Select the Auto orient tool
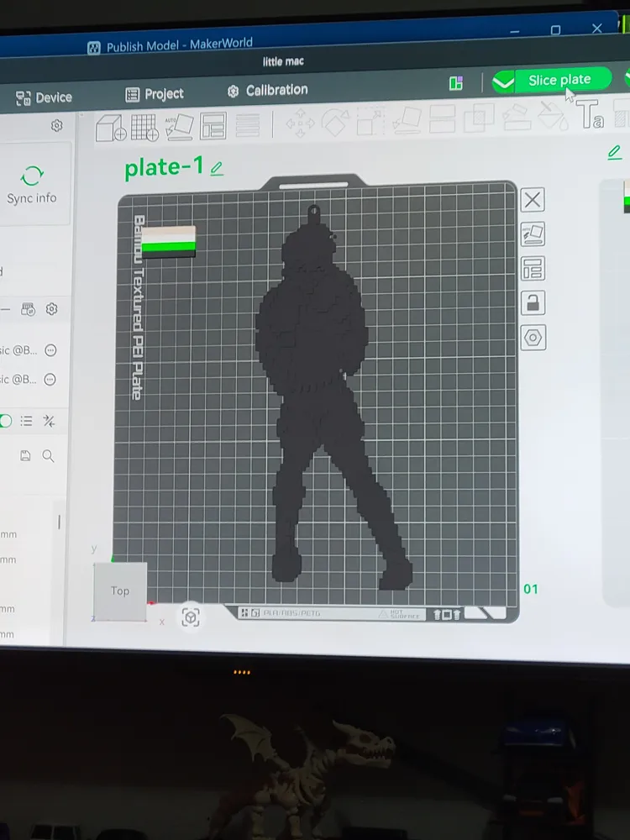Viewport: 630px width, 840px height. pos(179,127)
